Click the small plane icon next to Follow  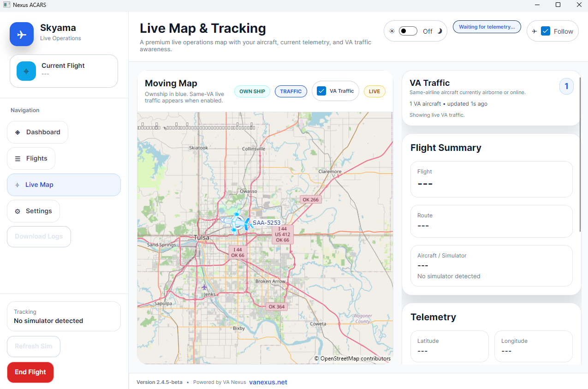(x=535, y=31)
